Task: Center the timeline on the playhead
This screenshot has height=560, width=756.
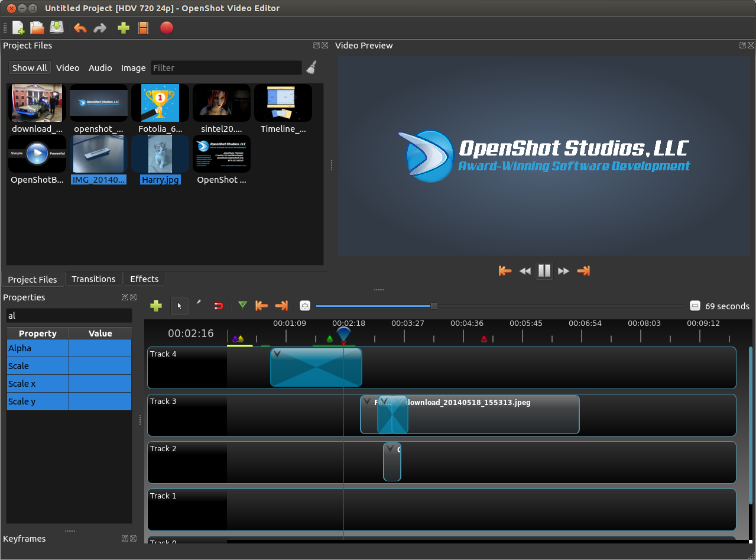Action: tap(304, 306)
